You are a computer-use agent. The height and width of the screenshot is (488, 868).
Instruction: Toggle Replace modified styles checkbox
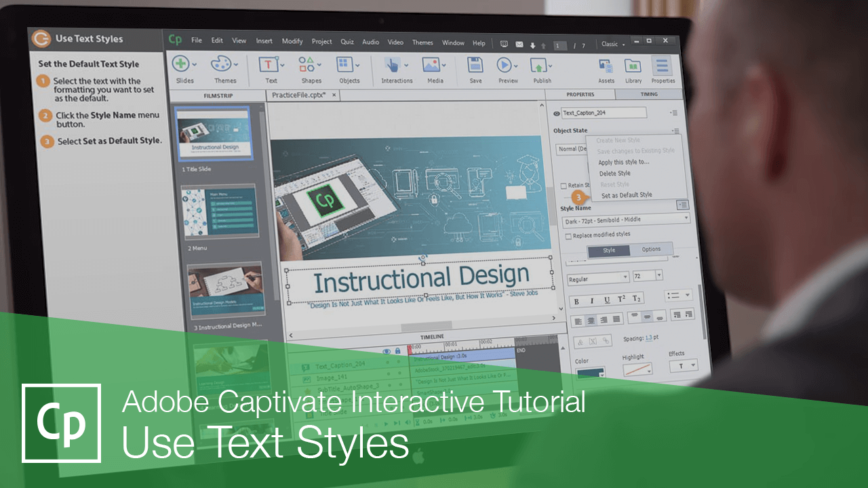tap(567, 235)
